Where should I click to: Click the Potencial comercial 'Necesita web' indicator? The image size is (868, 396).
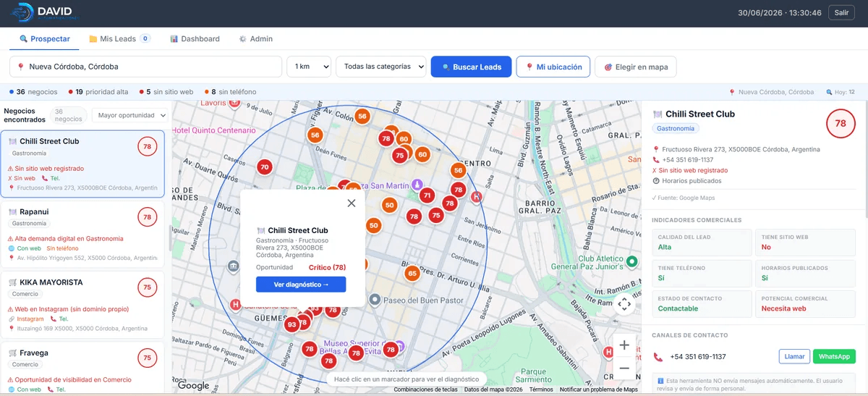coord(805,304)
